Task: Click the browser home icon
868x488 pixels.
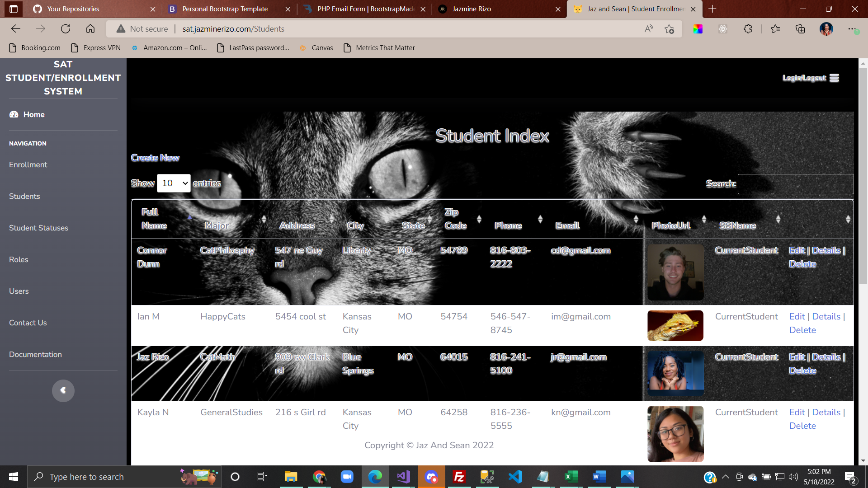Action: pos(90,29)
